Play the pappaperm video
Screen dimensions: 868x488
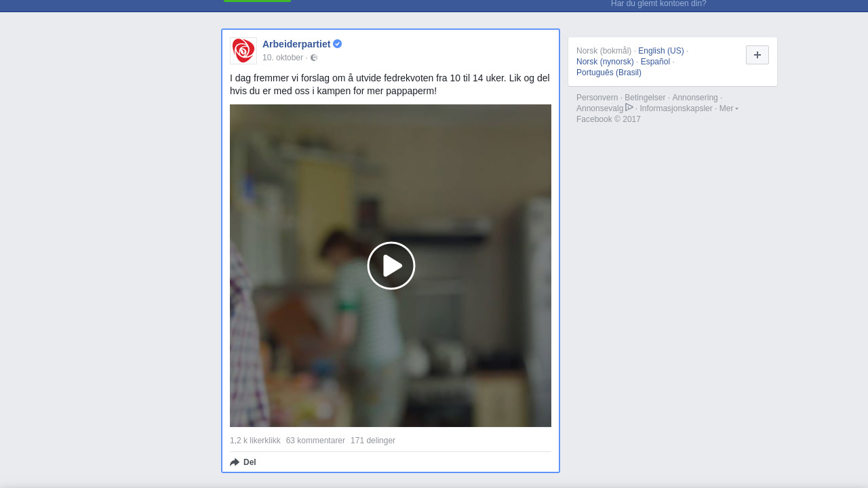coord(391,266)
